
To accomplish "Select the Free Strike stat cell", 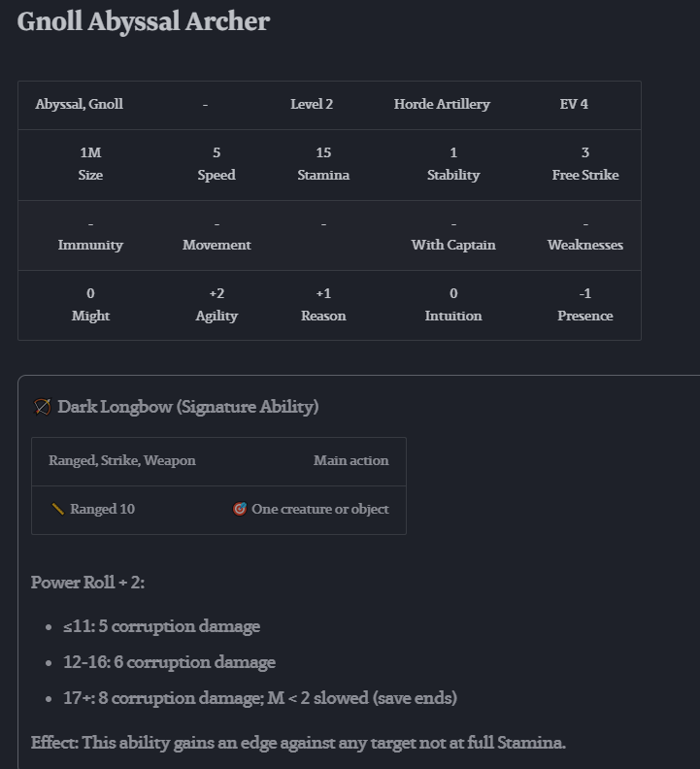I will tap(584, 164).
